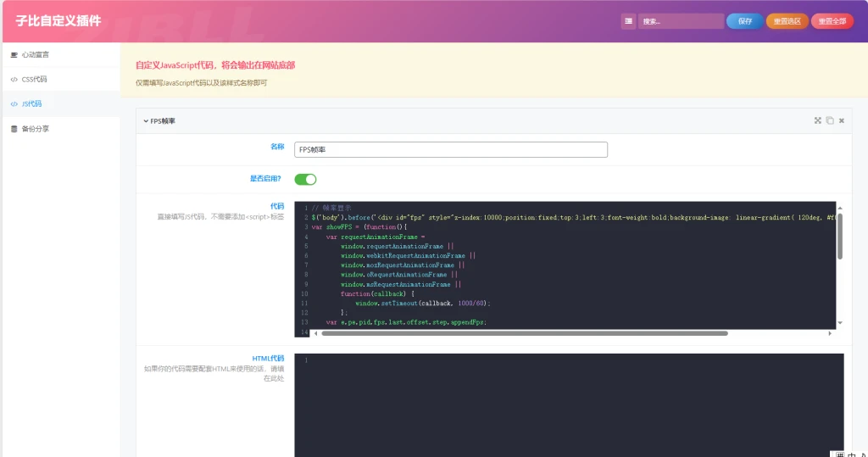Switch to the CSS代码 sidebar tab
The height and width of the screenshot is (457, 868).
(35, 79)
